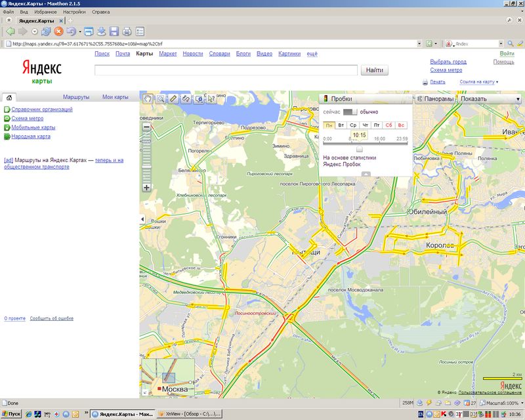Click the grey Forward arrow in browser toolbar
The image size is (525, 420).
coord(23,31)
